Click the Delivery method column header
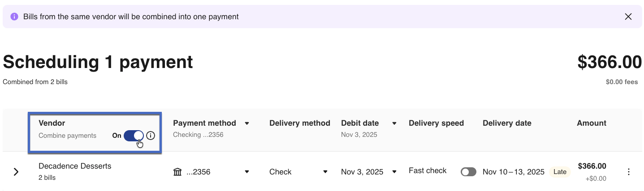The width and height of the screenshot is (644, 191). pyautogui.click(x=299, y=123)
